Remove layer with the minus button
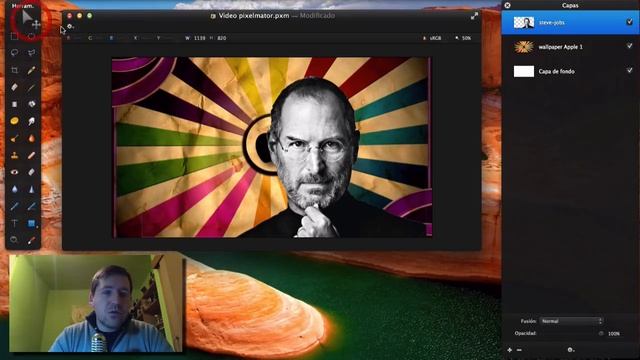Screen dimensions: 640x360 click(519, 350)
